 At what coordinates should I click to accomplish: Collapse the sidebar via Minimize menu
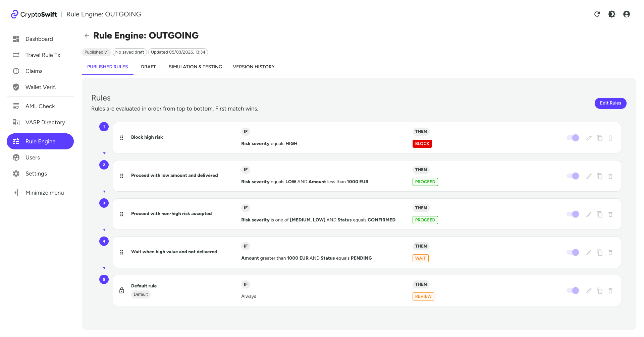pos(45,193)
